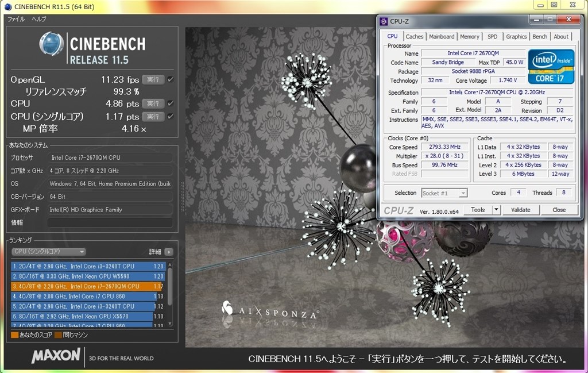
Task: Close the CPU-Z window with title bar X
Action: 568,20
